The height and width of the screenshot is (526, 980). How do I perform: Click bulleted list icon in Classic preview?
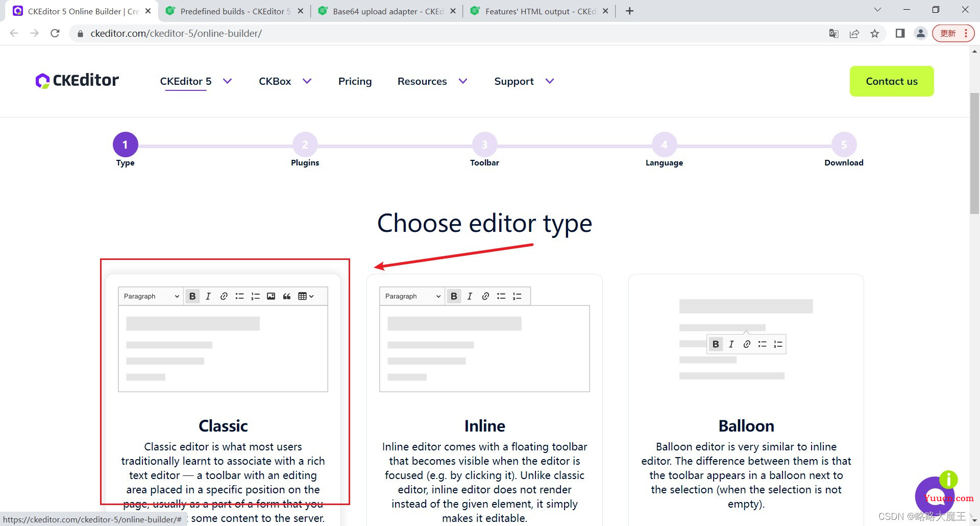[x=239, y=296]
